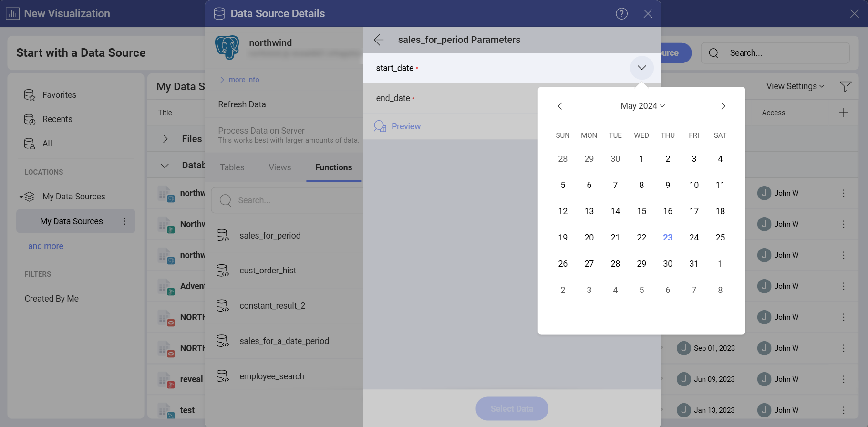
Task: Select May 28 in the calendar
Action: click(x=615, y=264)
